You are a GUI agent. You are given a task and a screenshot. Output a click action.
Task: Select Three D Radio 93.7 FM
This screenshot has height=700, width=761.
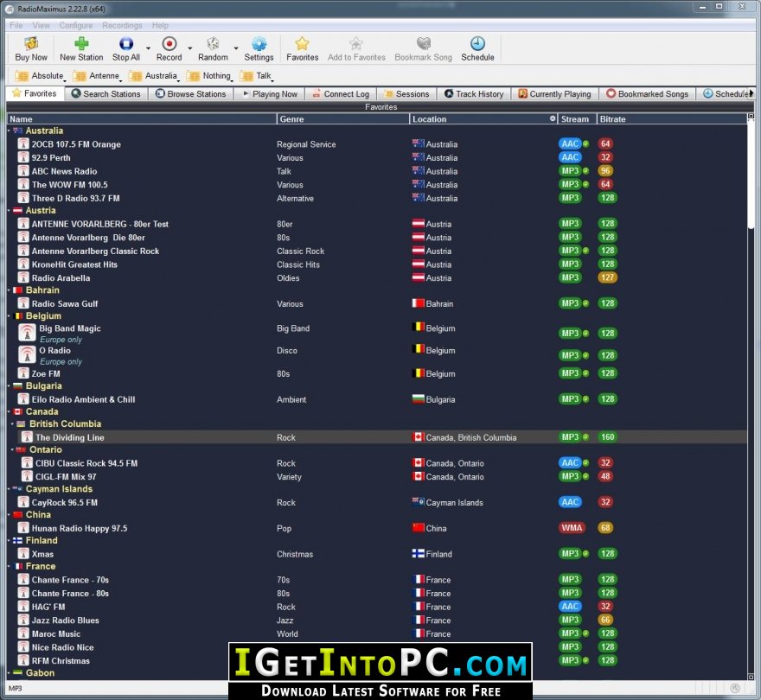pos(76,198)
